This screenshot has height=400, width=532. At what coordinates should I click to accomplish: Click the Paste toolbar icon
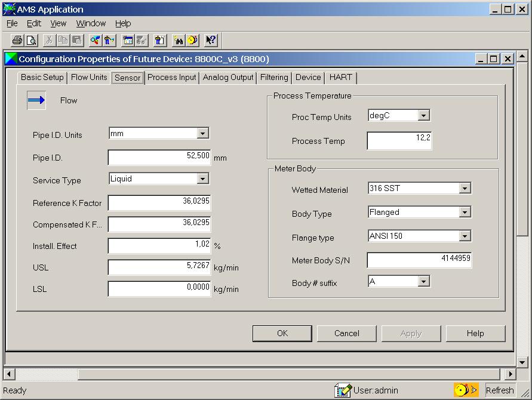pos(78,41)
